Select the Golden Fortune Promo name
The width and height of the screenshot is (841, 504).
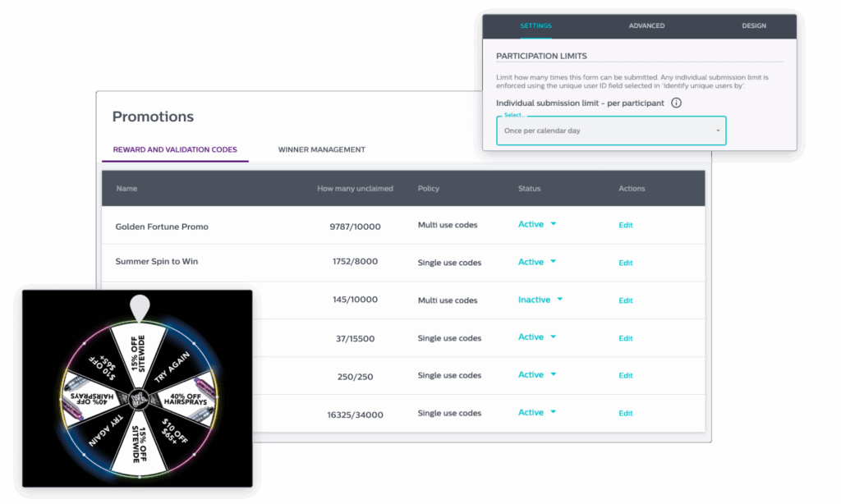coord(162,227)
